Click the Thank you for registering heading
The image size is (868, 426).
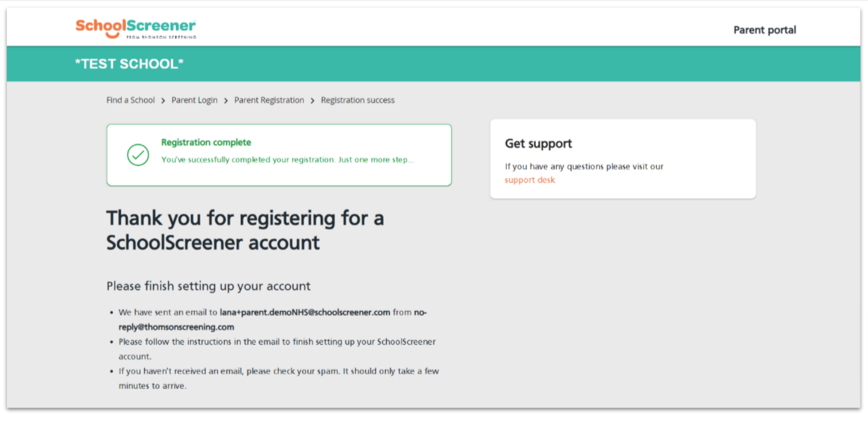click(x=245, y=230)
